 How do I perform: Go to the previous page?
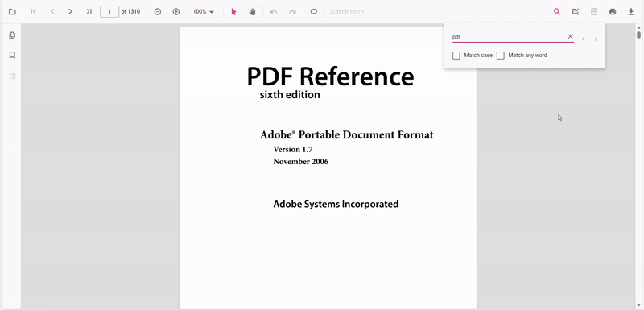pyautogui.click(x=52, y=11)
